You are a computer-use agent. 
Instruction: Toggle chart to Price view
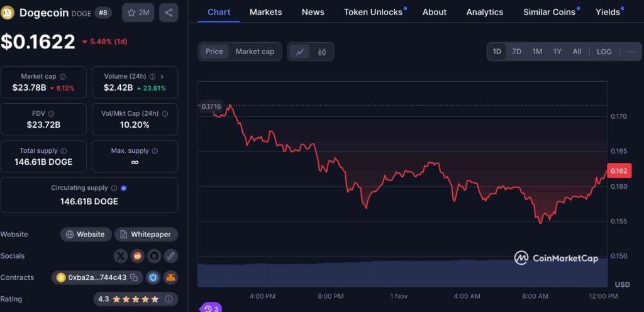point(214,52)
